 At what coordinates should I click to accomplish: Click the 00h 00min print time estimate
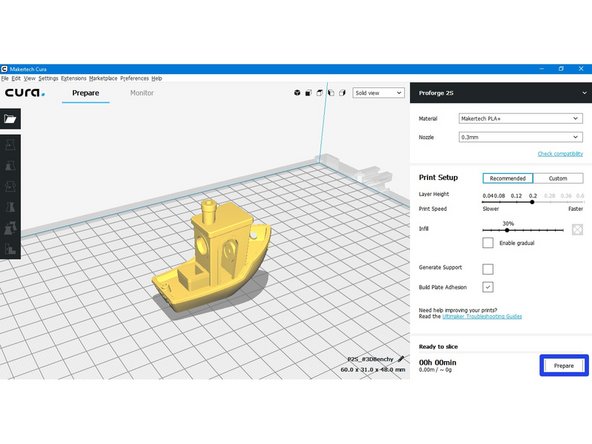(437, 362)
